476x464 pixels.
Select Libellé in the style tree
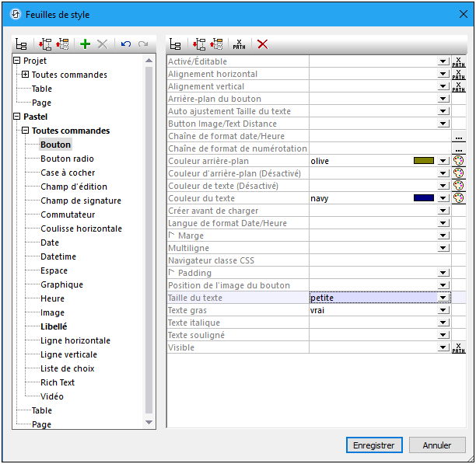tap(54, 326)
